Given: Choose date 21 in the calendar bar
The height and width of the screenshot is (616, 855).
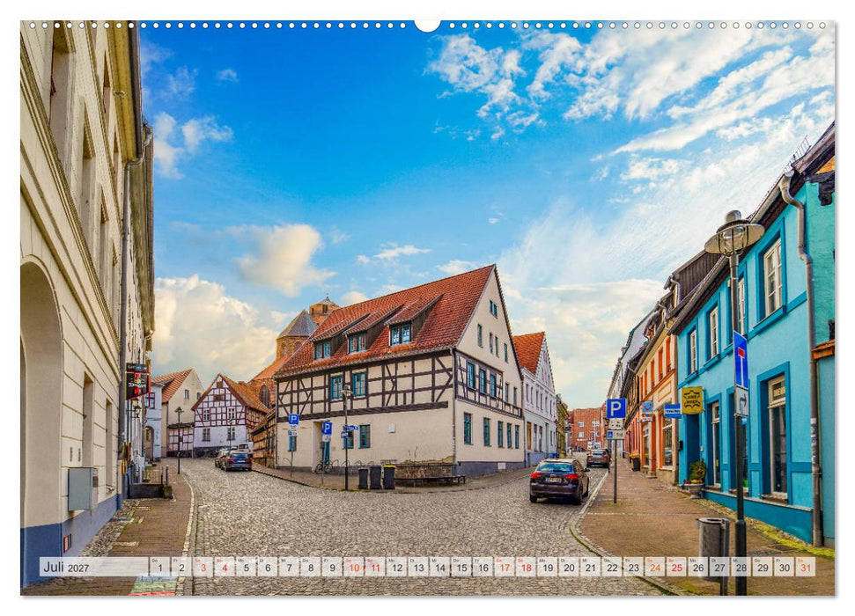Looking at the screenshot, I should [591, 567].
